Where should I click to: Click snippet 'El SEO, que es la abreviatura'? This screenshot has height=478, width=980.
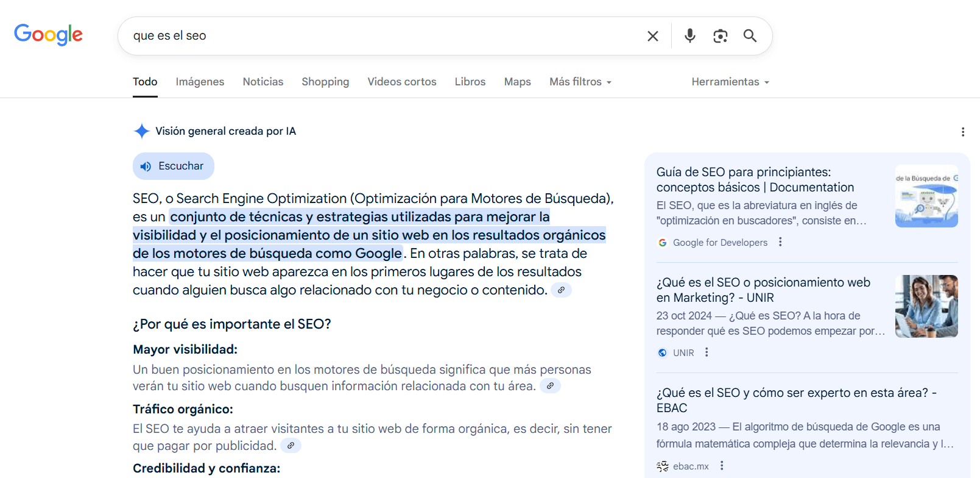pyautogui.click(x=761, y=213)
